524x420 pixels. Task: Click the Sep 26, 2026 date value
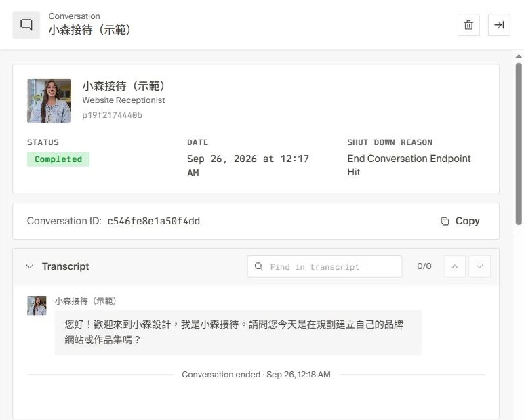(248, 165)
